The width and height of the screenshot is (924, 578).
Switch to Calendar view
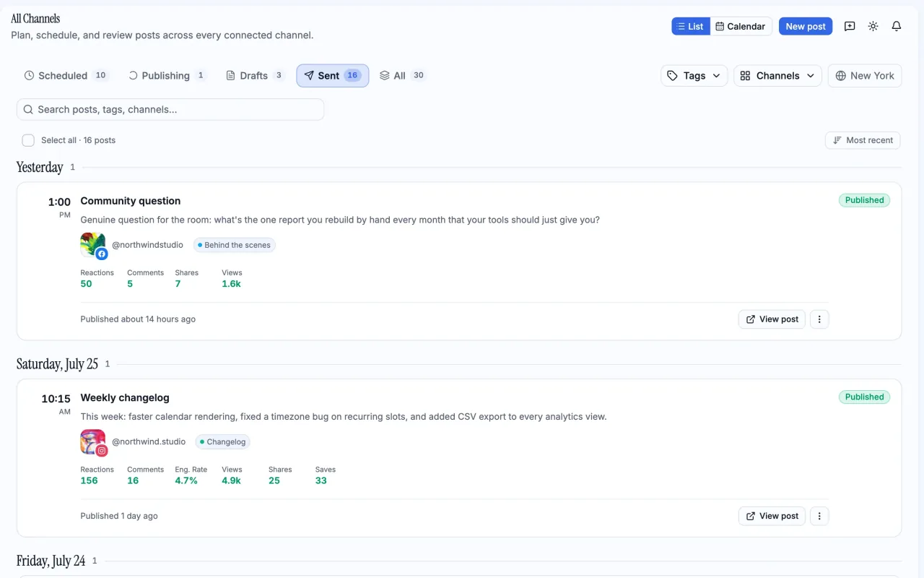(741, 26)
